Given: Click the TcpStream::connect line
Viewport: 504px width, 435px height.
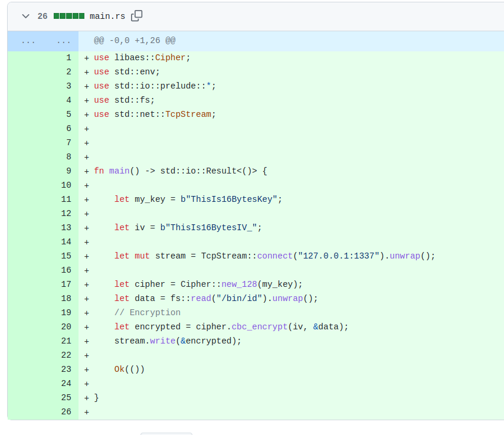Looking at the screenshot, I should coord(274,256).
